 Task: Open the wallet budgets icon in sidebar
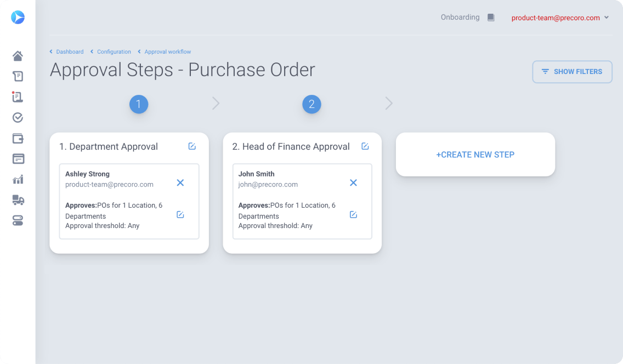coord(18,139)
